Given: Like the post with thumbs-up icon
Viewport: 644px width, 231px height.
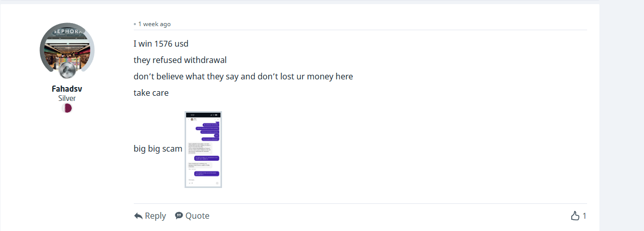Looking at the screenshot, I should point(575,216).
